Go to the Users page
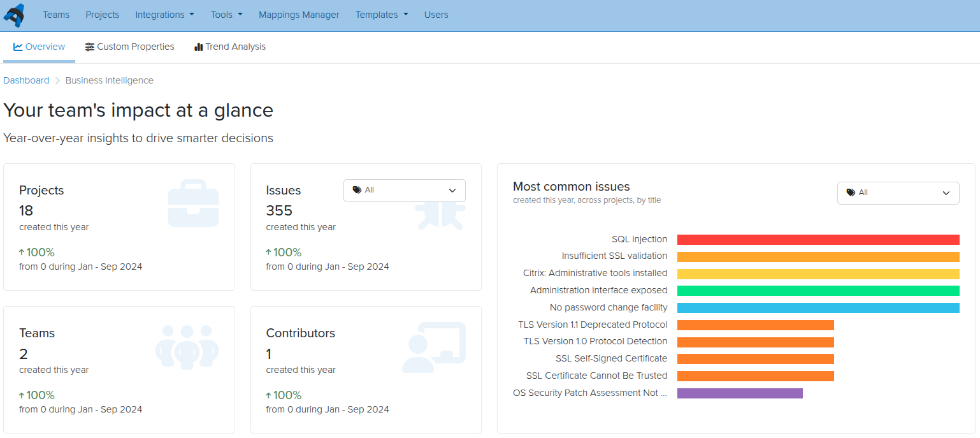 (x=436, y=15)
